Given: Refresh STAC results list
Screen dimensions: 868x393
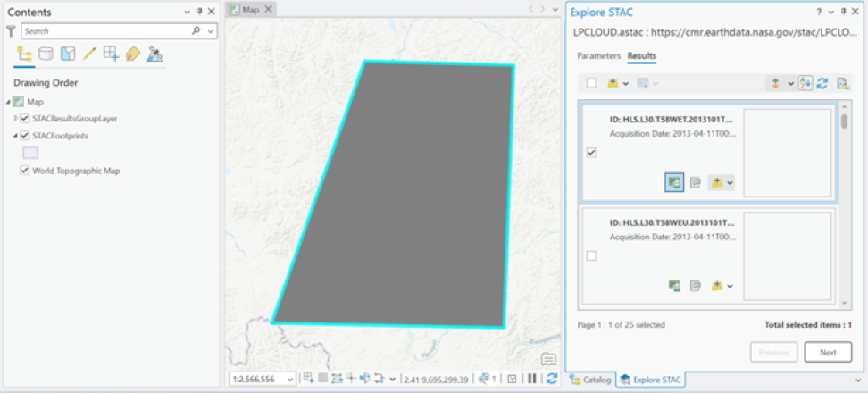Looking at the screenshot, I should tap(822, 84).
